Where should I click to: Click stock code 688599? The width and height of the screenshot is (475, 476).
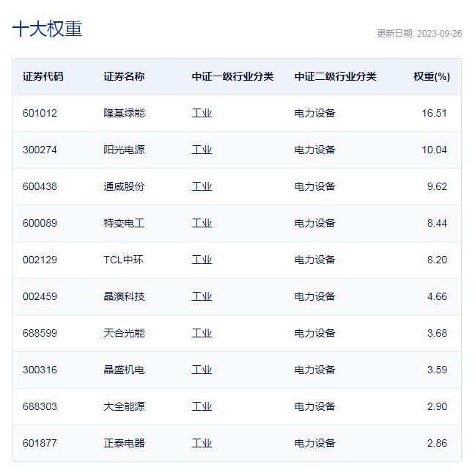pyautogui.click(x=40, y=333)
